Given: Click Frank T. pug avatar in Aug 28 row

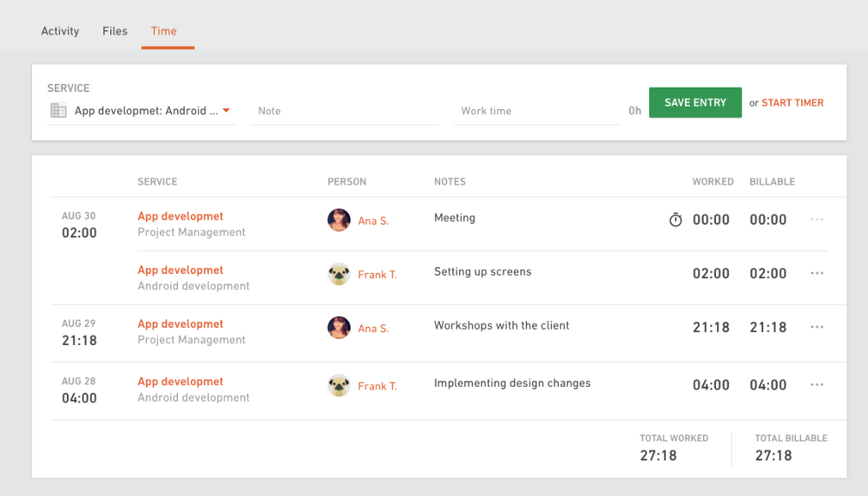Looking at the screenshot, I should [x=339, y=385].
